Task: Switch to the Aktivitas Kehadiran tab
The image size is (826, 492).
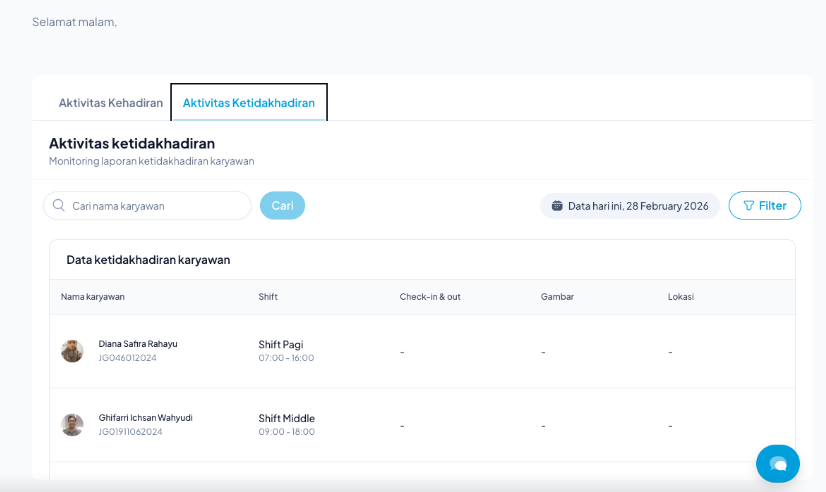Action: (110, 102)
